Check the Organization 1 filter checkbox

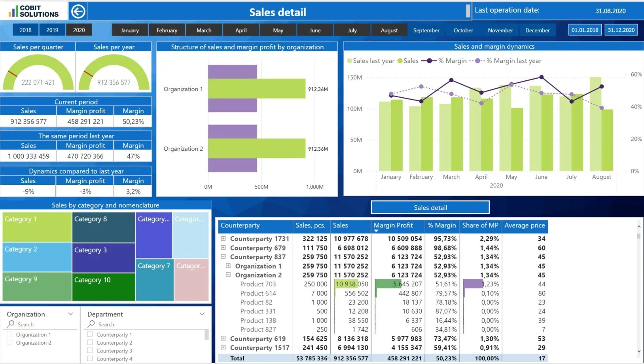point(9,334)
